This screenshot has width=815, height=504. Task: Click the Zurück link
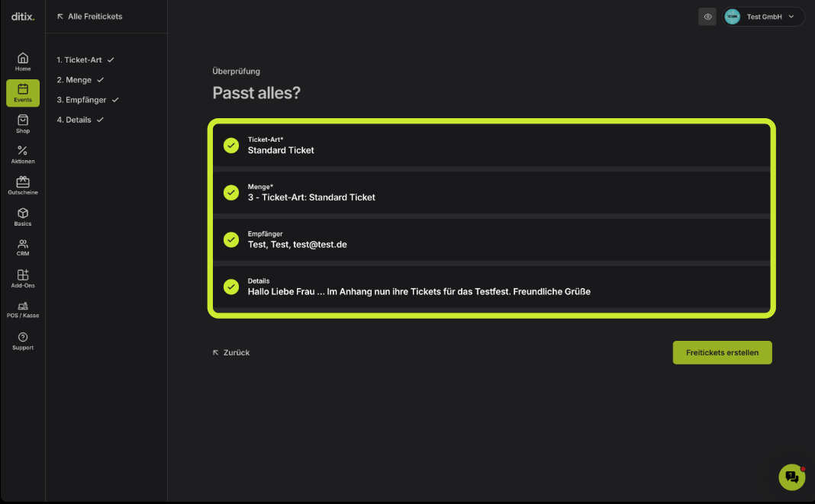230,352
